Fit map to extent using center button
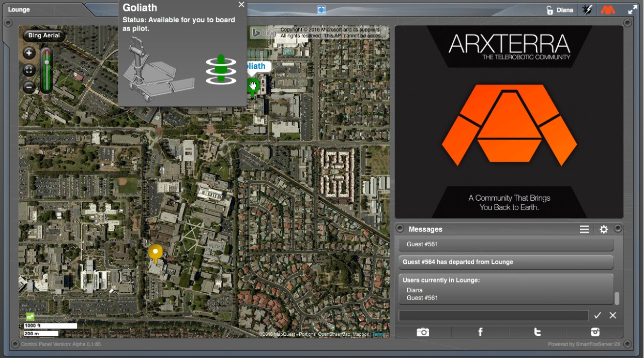Image resolution: width=644 pixels, height=358 pixels. (29, 70)
